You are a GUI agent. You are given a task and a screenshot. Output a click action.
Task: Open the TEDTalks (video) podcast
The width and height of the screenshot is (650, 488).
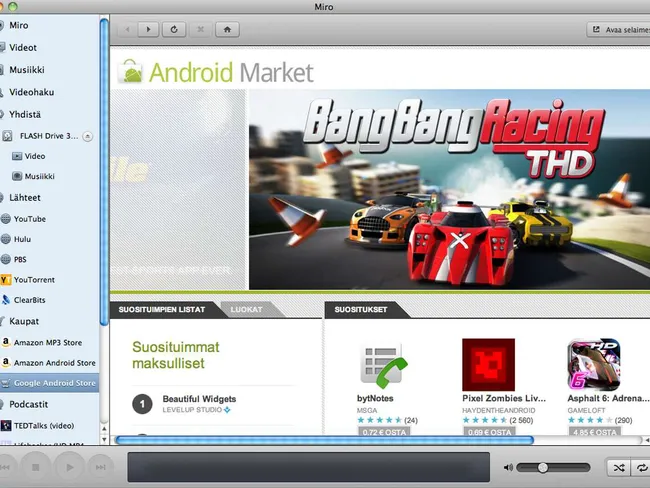click(x=44, y=426)
